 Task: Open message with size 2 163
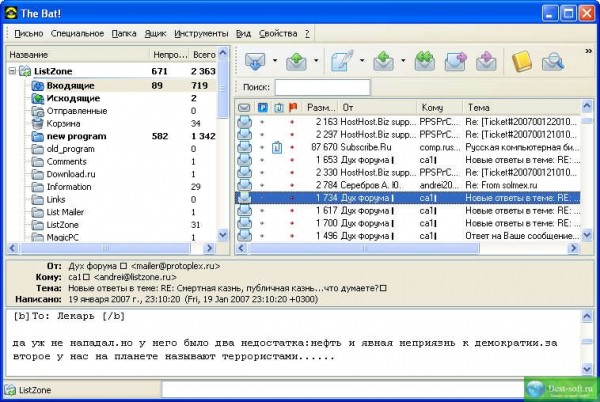[x=408, y=122]
